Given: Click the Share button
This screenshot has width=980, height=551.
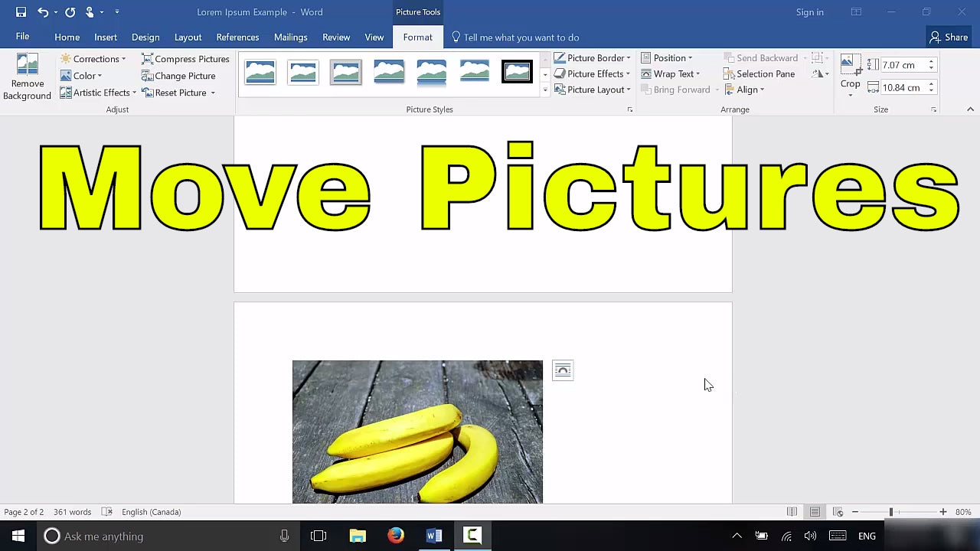Looking at the screenshot, I should 948,37.
